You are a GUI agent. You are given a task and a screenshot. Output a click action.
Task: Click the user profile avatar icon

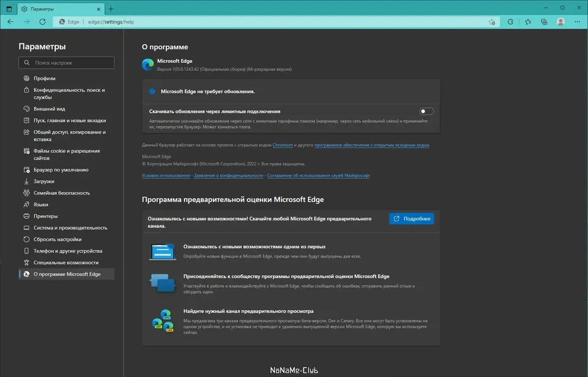click(x=560, y=22)
